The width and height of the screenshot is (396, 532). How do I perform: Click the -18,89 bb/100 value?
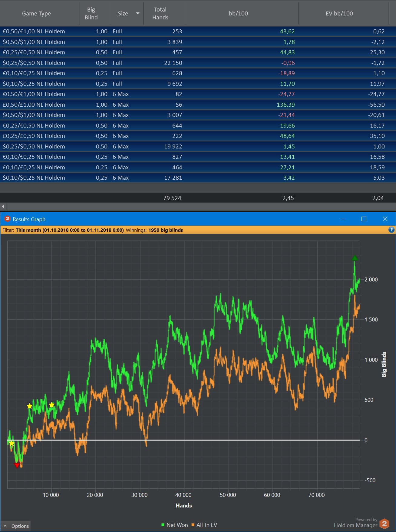(x=286, y=73)
